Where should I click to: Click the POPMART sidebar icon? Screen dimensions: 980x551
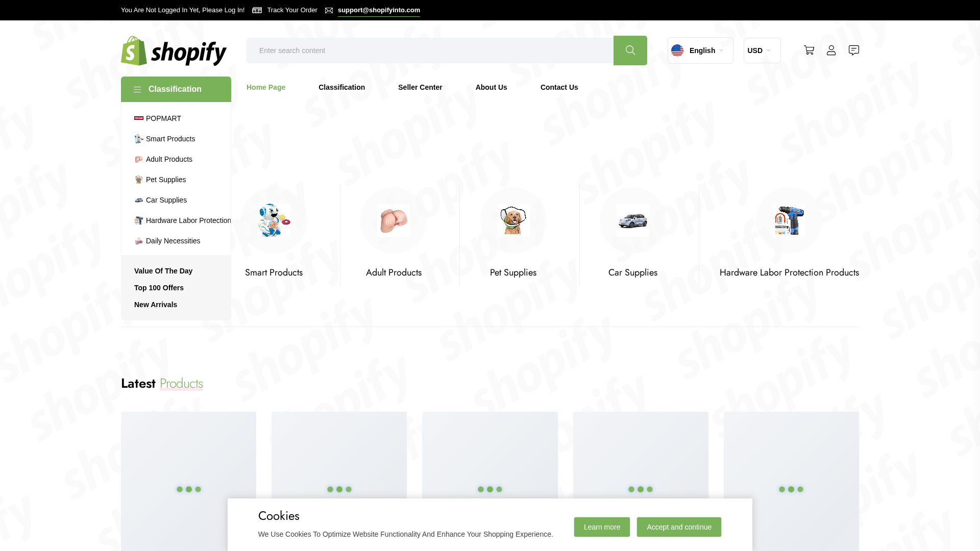point(139,118)
